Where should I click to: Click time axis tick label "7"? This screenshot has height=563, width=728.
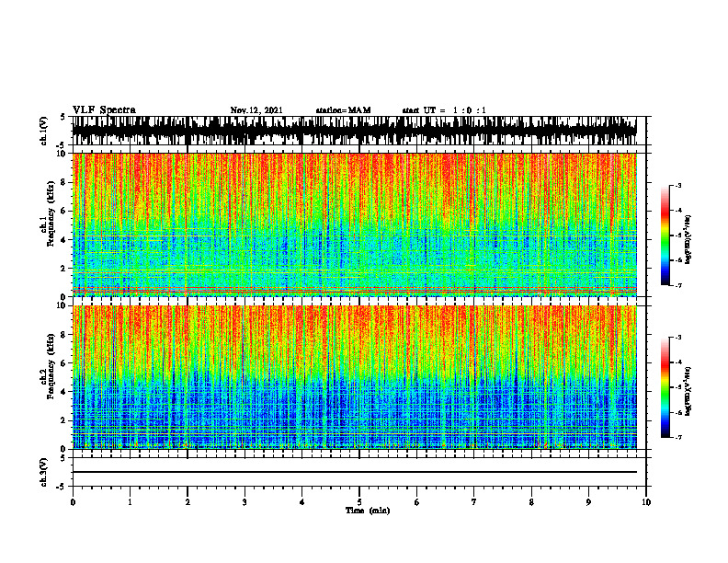474,502
